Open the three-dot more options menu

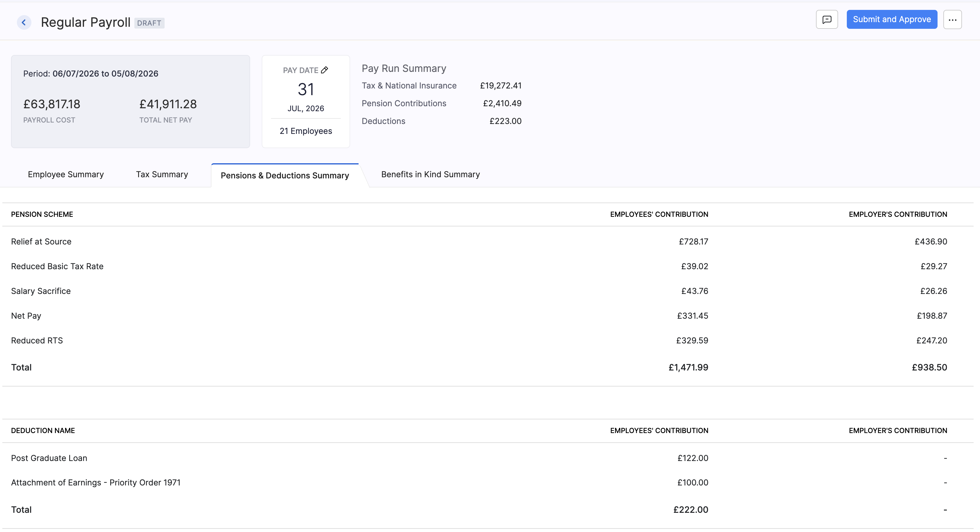click(x=952, y=19)
